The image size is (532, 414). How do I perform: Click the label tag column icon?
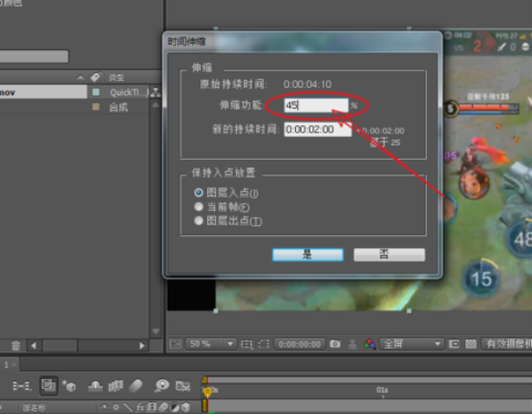(96, 77)
